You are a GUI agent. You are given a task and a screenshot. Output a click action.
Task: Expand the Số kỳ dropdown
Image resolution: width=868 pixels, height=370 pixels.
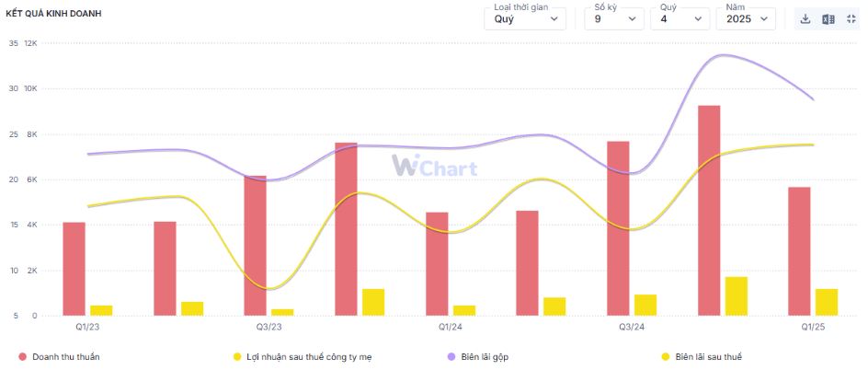613,19
